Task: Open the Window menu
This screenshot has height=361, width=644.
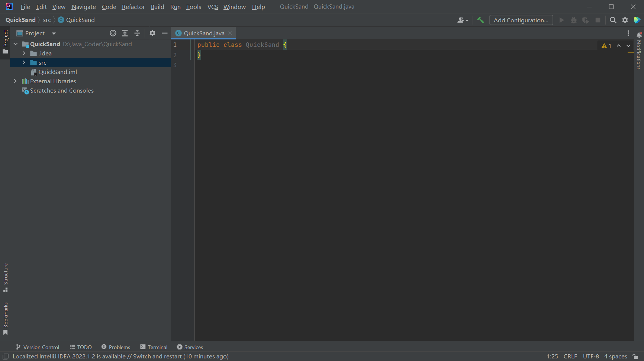Action: click(x=234, y=7)
